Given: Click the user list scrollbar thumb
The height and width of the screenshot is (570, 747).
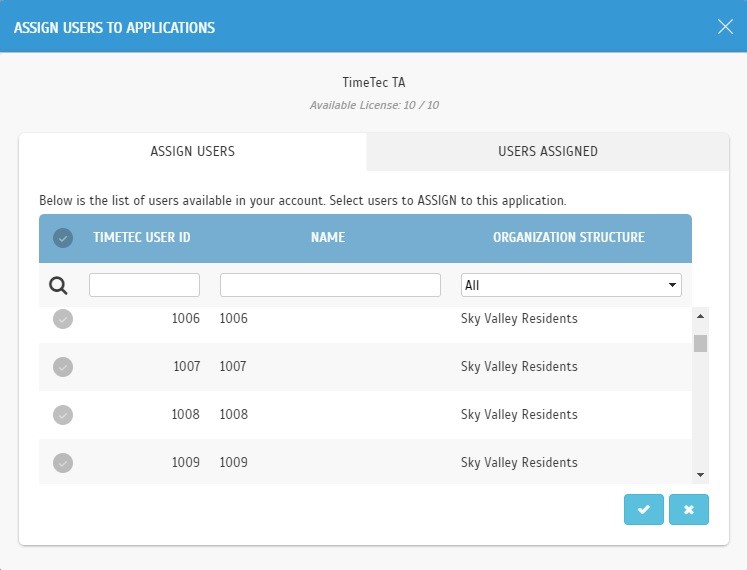Looking at the screenshot, I should [700, 343].
